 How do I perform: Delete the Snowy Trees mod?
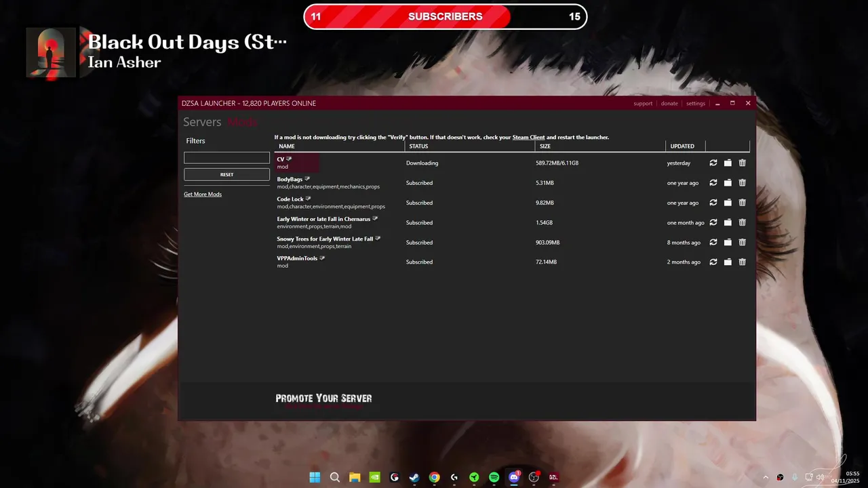point(743,242)
